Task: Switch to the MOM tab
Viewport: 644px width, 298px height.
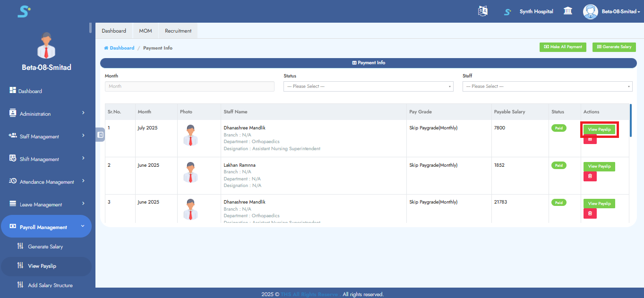Action: 145,30
